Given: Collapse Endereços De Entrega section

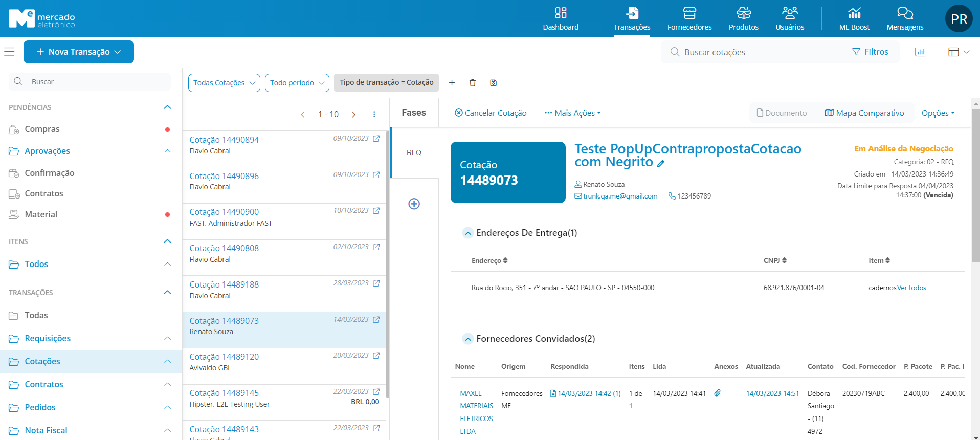Looking at the screenshot, I should pyautogui.click(x=467, y=233).
